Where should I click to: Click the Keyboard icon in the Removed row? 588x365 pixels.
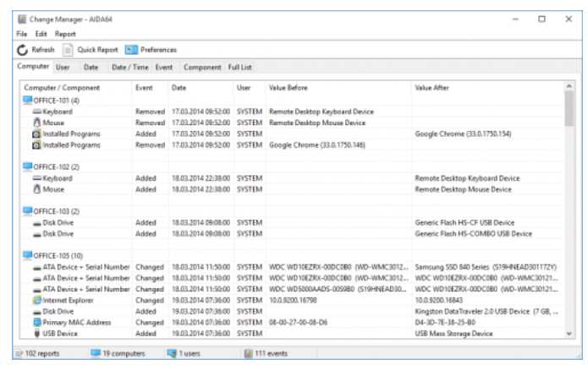[36, 112]
